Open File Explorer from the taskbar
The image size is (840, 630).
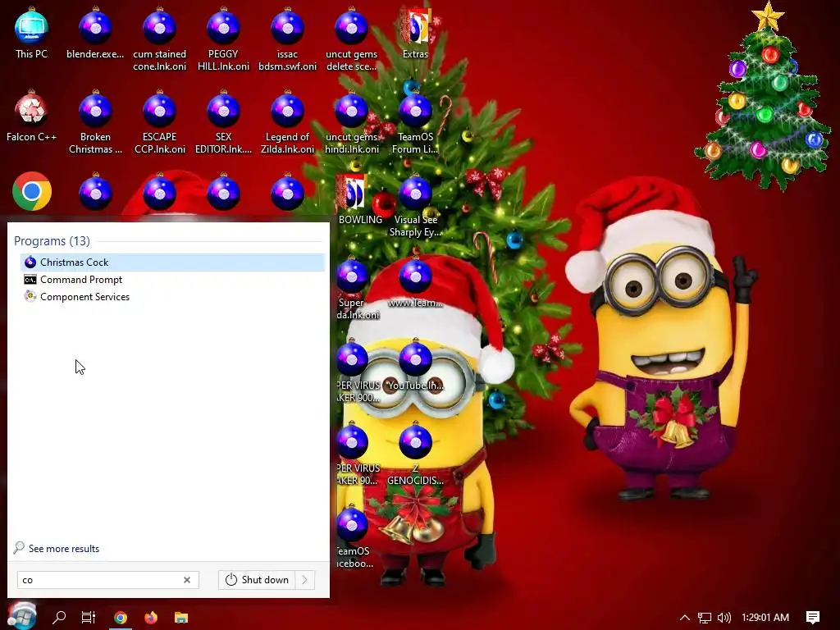[x=181, y=618]
